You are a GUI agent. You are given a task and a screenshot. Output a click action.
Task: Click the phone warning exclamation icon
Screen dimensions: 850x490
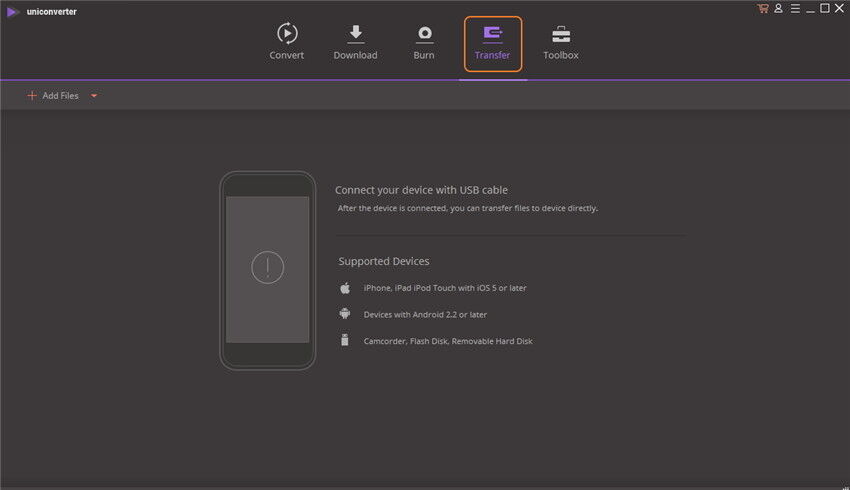pyautogui.click(x=267, y=267)
